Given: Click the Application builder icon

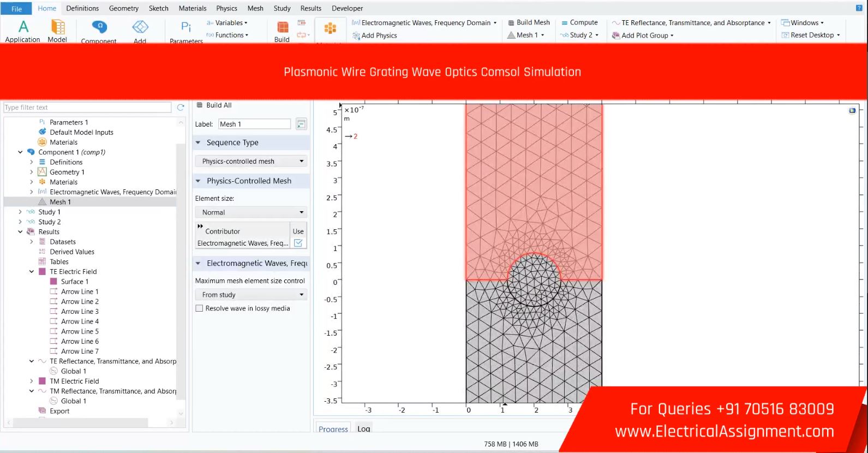Looking at the screenshot, I should point(23,27).
